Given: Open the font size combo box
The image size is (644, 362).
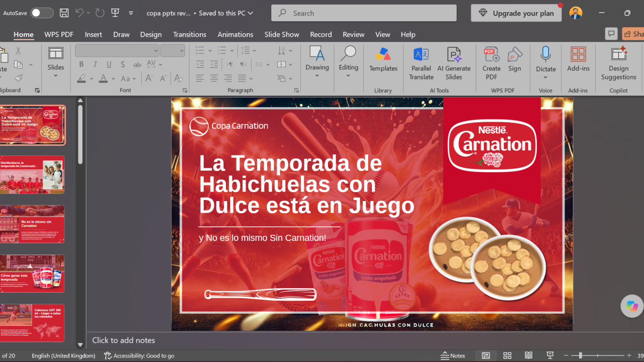Looking at the screenshot, I should pos(173,50).
